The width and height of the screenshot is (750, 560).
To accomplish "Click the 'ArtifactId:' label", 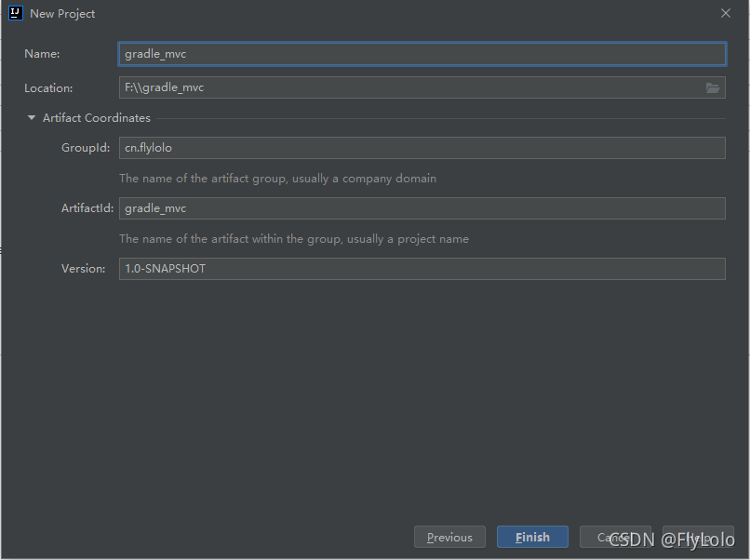I will pos(87,208).
